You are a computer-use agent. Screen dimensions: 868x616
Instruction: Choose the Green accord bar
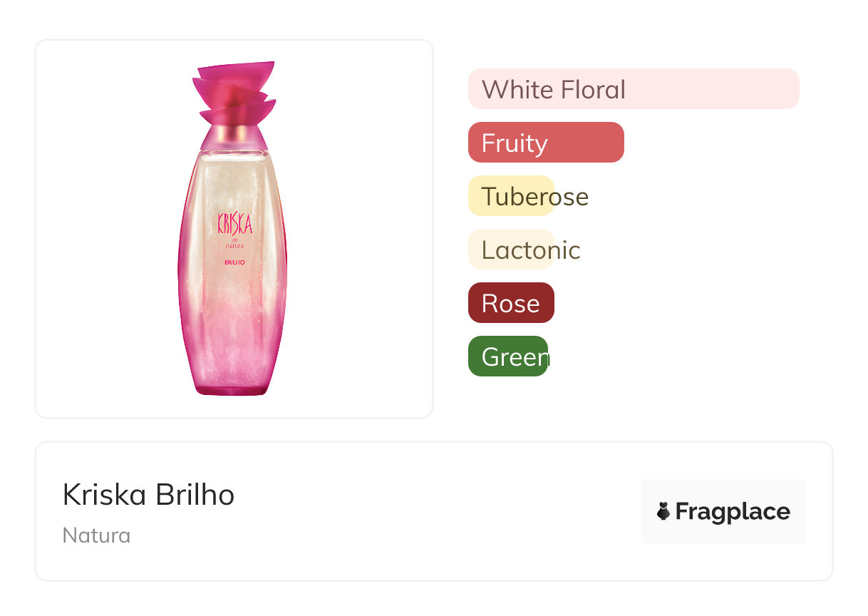pyautogui.click(x=508, y=356)
